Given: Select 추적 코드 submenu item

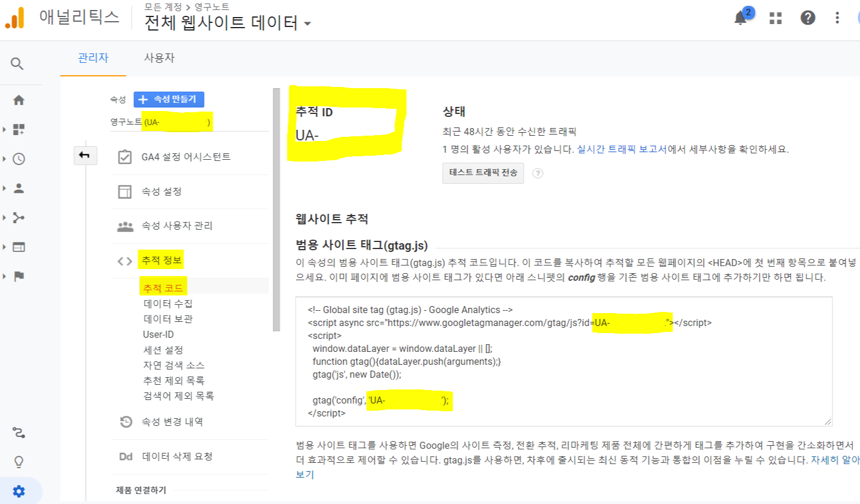Looking at the screenshot, I should pos(163,288).
